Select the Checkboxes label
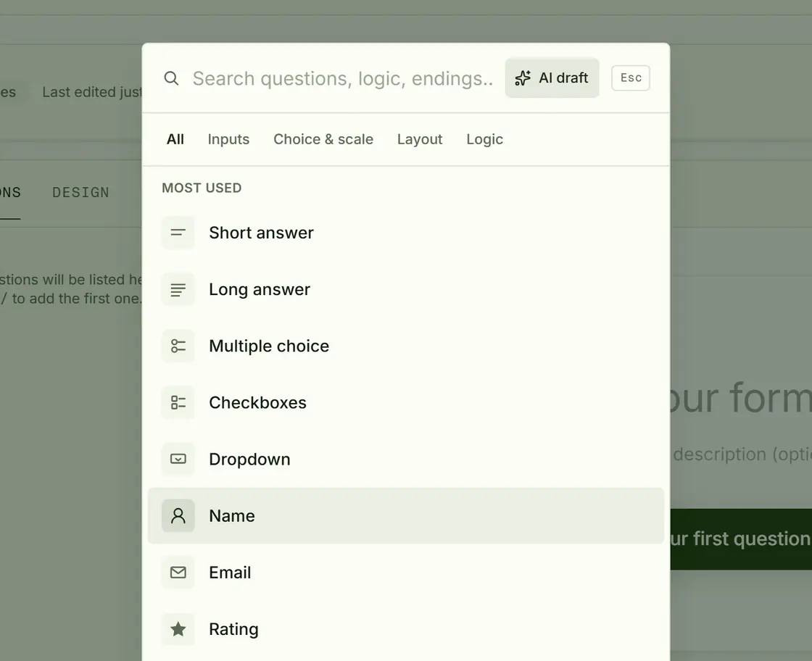The width and height of the screenshot is (812, 661). [x=257, y=403]
